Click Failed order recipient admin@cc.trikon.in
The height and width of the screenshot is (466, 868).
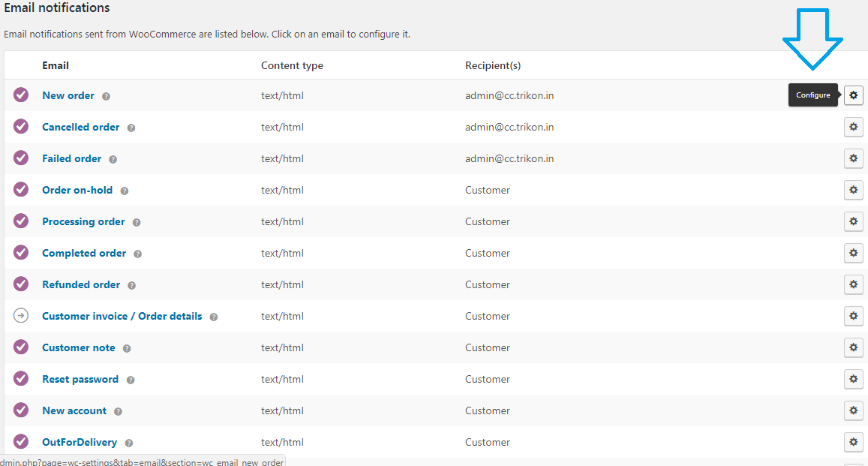click(509, 158)
